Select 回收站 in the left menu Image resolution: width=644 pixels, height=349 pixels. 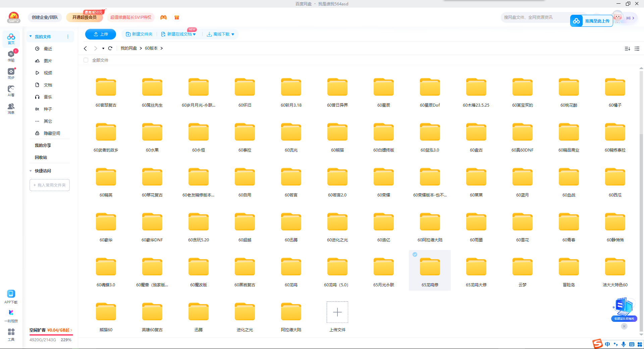pos(41,158)
